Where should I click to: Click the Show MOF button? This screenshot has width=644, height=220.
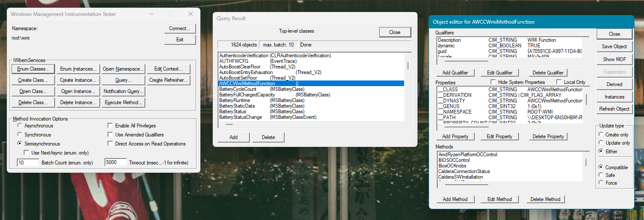(614, 59)
